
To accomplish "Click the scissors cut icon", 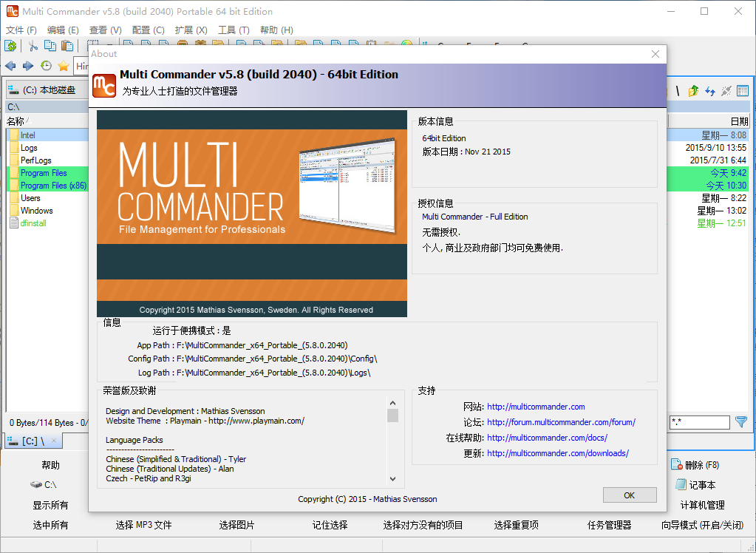I will click(x=33, y=46).
